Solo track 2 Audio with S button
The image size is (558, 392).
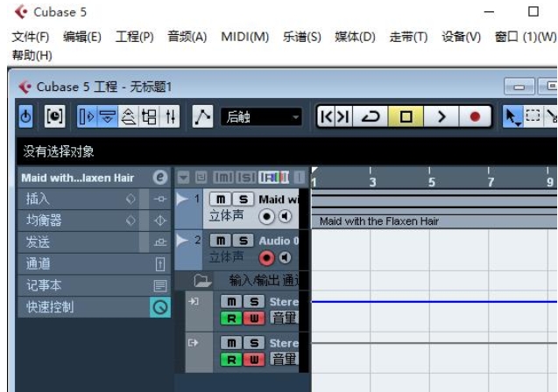244,241
